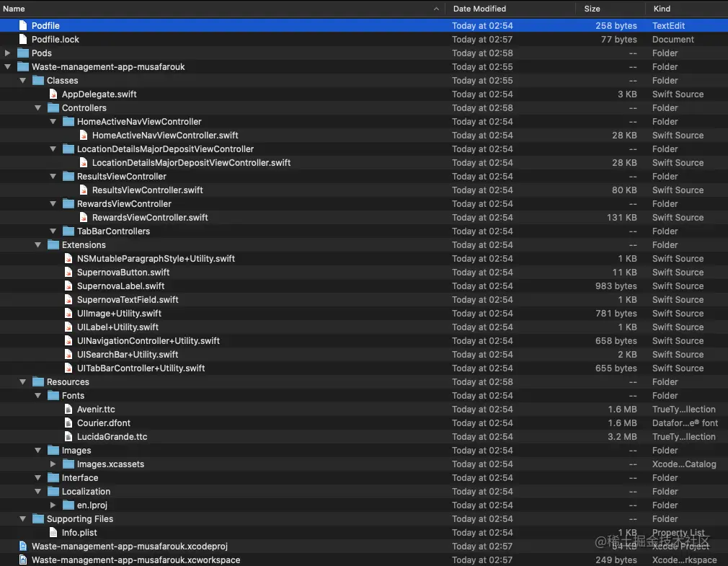Click the RewardsViewController.swift file icon

pos(84,217)
